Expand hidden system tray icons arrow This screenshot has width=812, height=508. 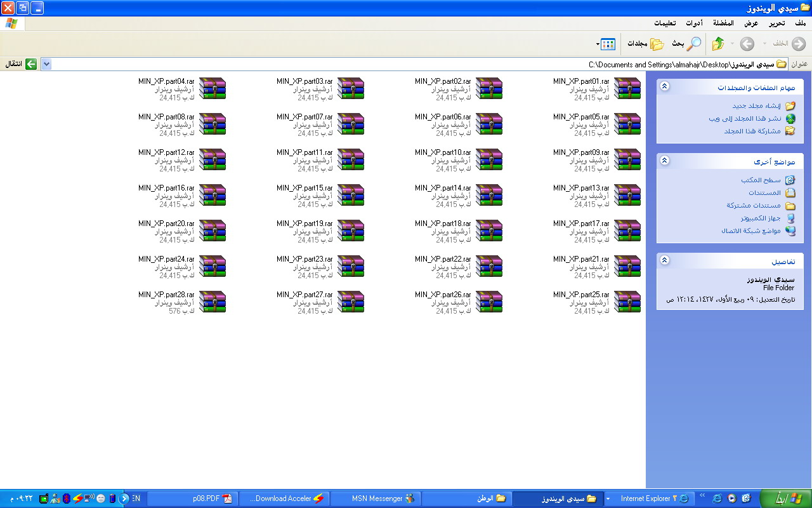124,498
